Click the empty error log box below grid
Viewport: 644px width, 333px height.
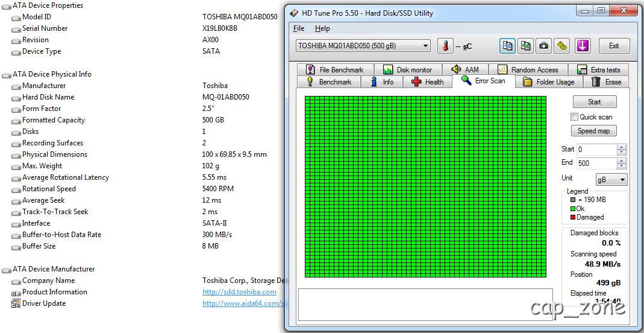tap(425, 304)
